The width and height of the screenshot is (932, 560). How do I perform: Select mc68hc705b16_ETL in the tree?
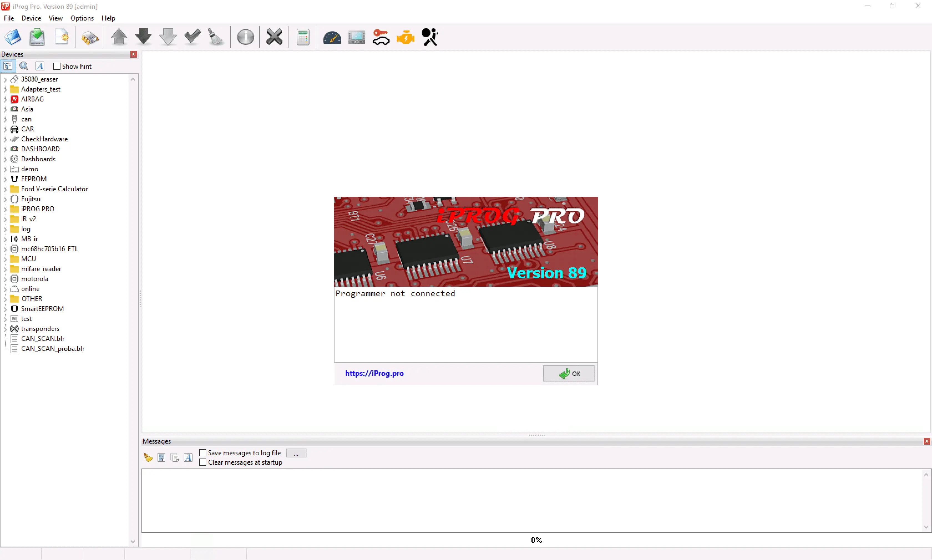[x=49, y=249]
